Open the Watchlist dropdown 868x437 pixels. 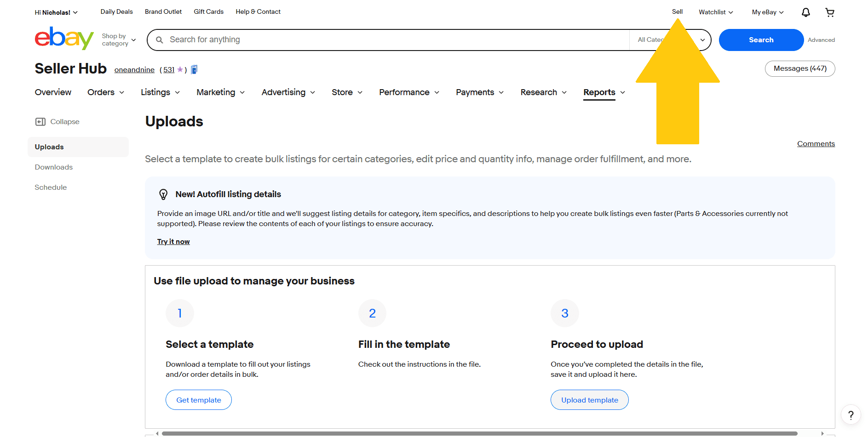tap(715, 12)
